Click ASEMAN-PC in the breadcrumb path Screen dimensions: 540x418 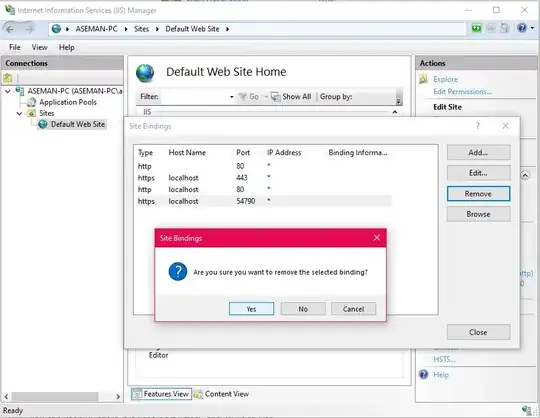coord(96,29)
